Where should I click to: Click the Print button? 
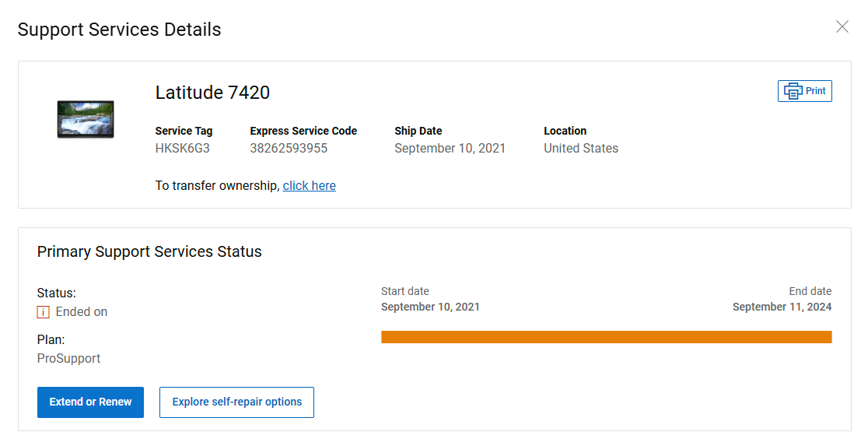[805, 91]
